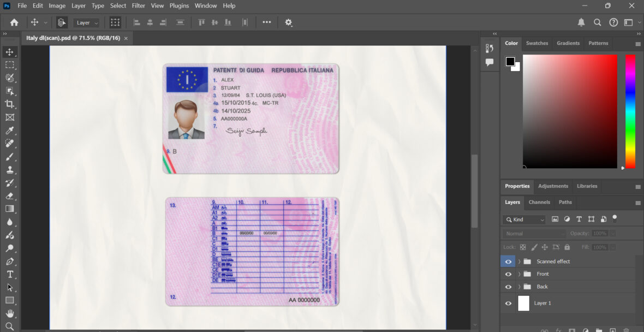Align vertical centers in options bar
The width and height of the screenshot is (644, 332).
[214, 22]
